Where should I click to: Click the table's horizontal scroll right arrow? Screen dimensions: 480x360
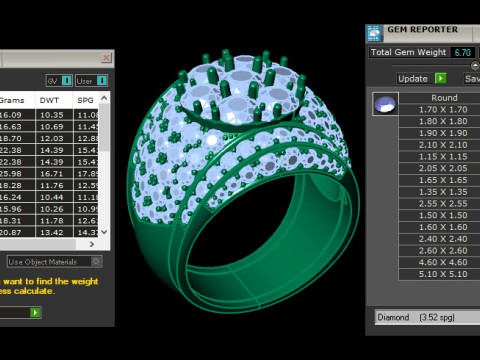click(x=92, y=244)
